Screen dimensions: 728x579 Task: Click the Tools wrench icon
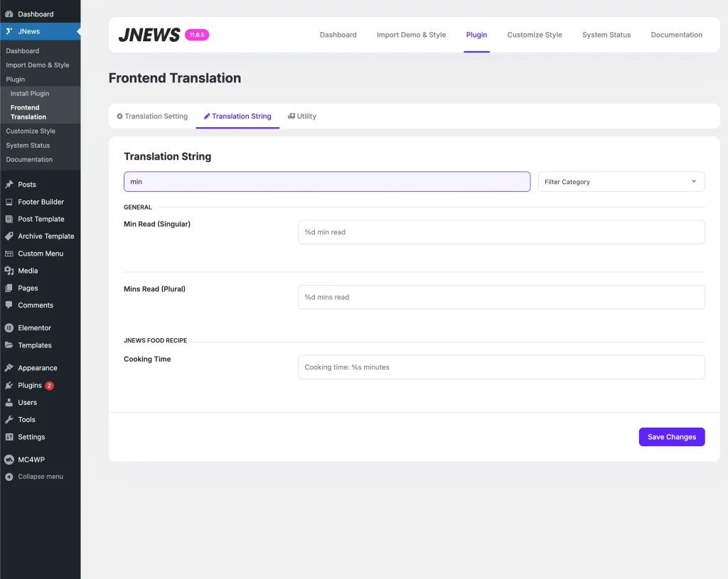[x=9, y=420]
